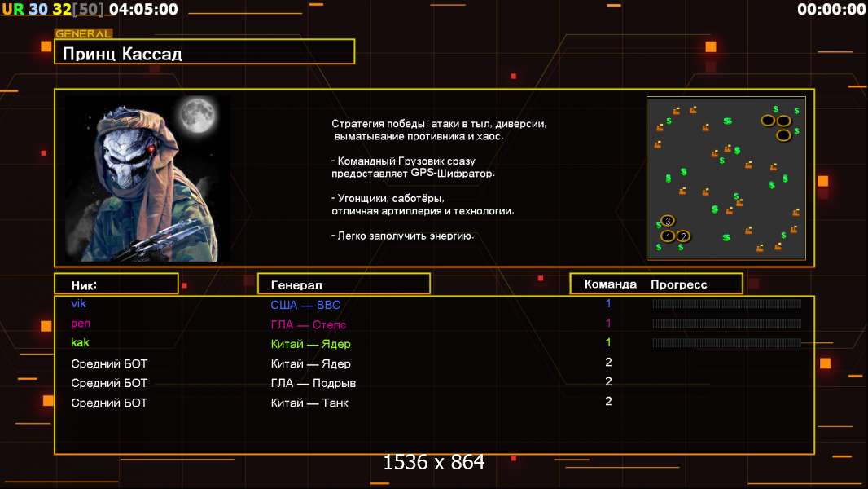Click team number 2 for ГЛА — Подрыв bot

[608, 381]
